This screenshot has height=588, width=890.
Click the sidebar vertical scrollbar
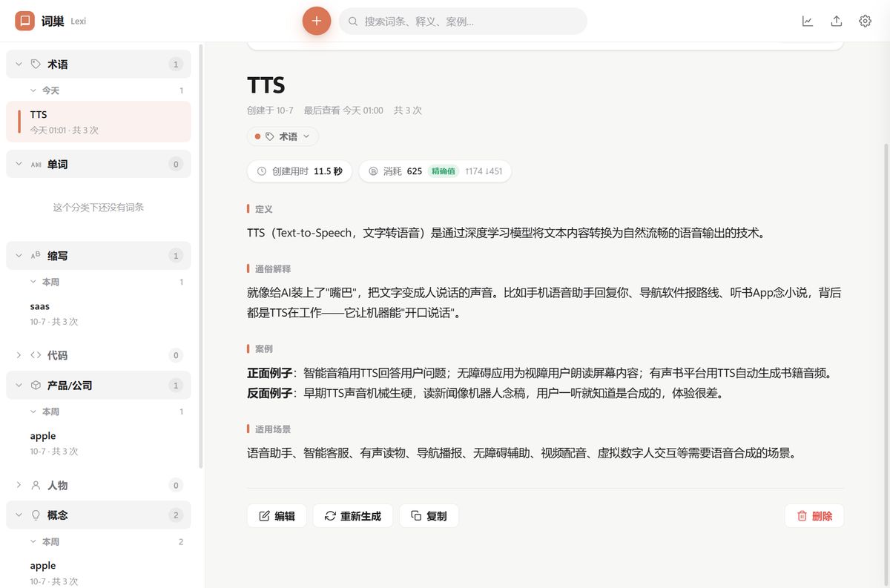point(202,256)
